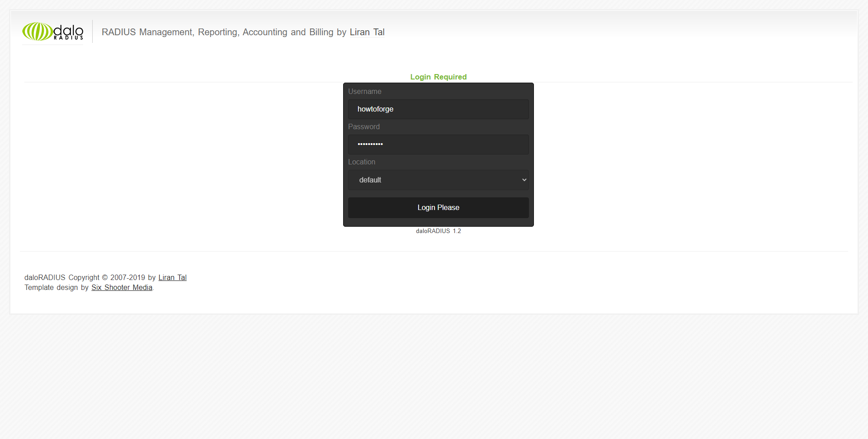The width and height of the screenshot is (868, 439).
Task: Click the daloRADIUS wordmark text
Action: [x=68, y=31]
